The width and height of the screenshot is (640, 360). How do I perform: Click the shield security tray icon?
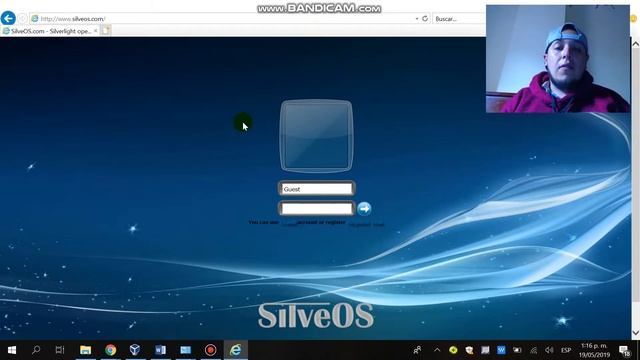coord(469,350)
